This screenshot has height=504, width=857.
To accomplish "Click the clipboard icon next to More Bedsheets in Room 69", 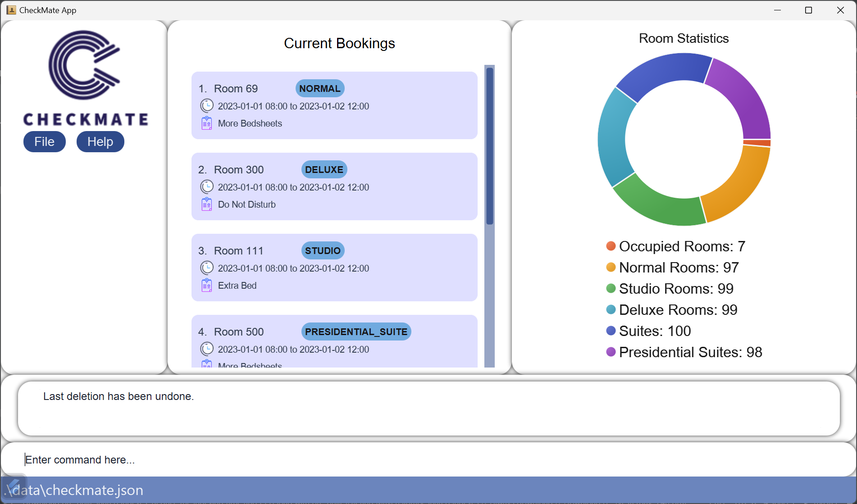I will coord(207,123).
